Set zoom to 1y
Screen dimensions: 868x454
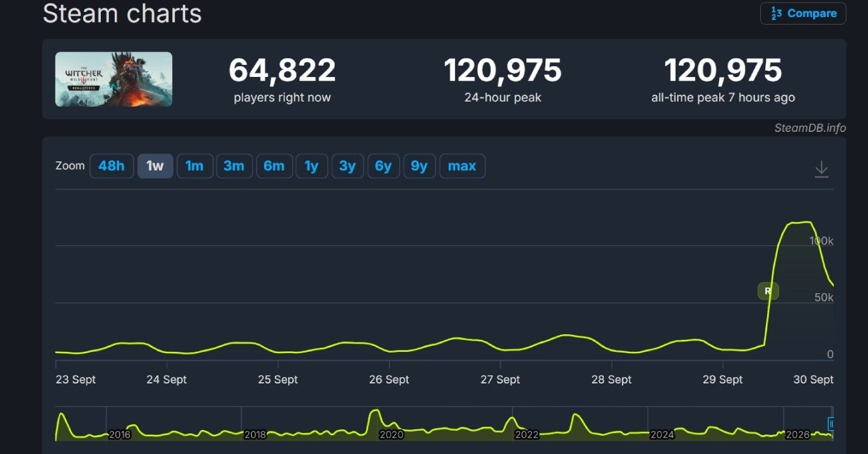pos(311,166)
